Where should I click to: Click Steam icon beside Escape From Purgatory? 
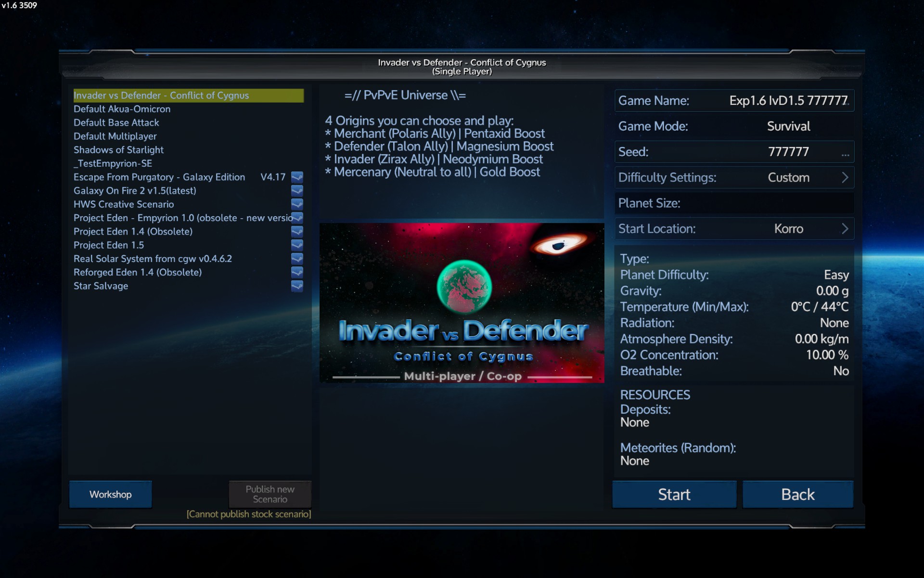click(x=297, y=177)
